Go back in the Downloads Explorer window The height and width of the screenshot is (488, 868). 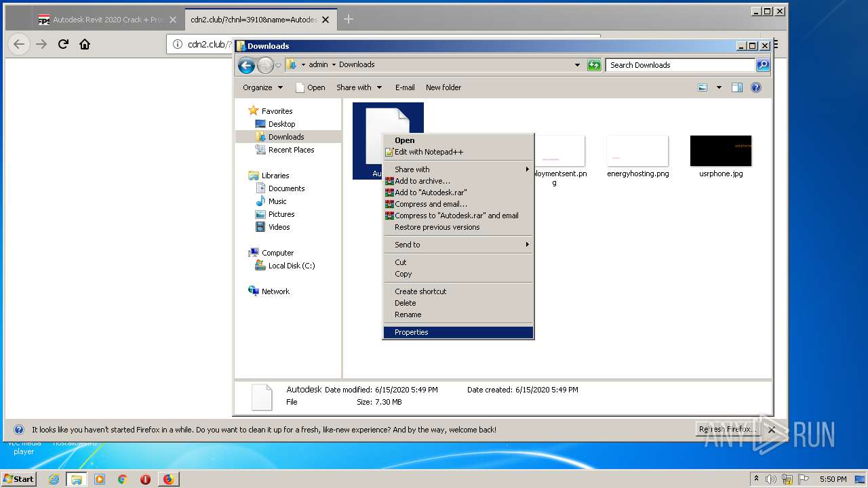(246, 65)
